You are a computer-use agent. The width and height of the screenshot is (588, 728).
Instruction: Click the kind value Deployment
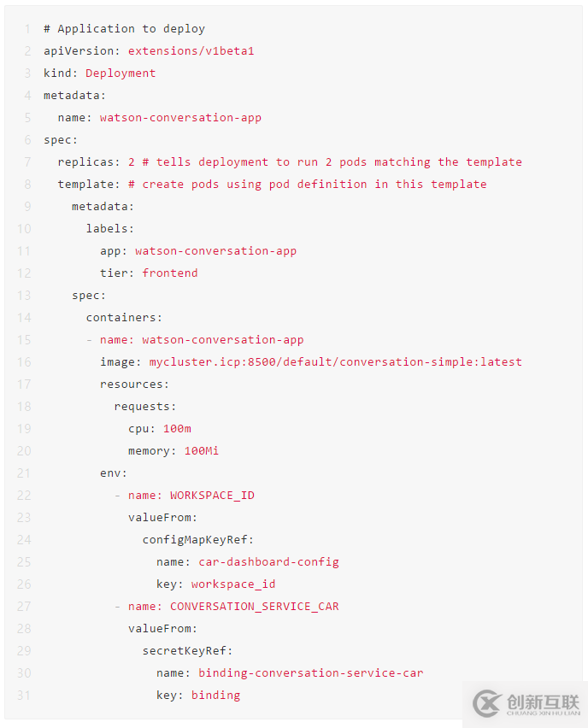[121, 73]
